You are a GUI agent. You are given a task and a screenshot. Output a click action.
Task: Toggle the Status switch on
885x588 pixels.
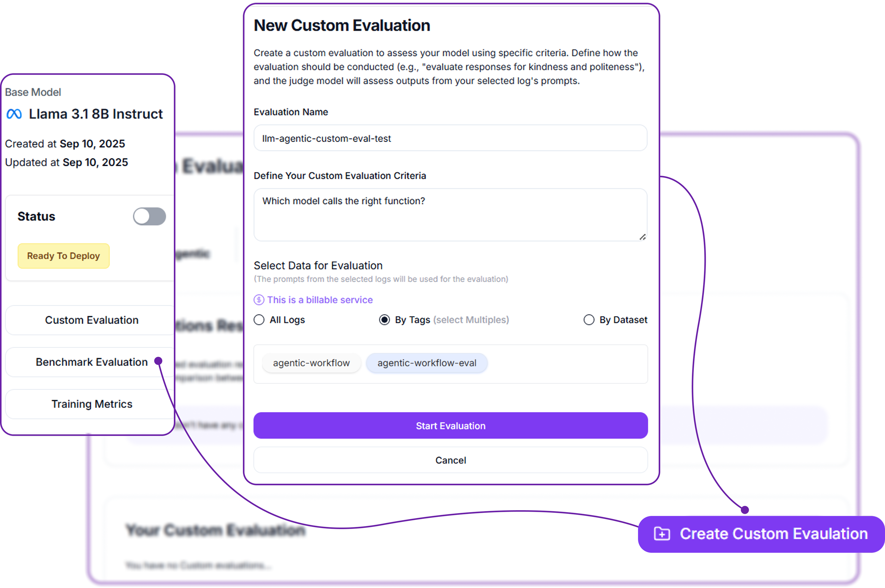[x=149, y=216]
